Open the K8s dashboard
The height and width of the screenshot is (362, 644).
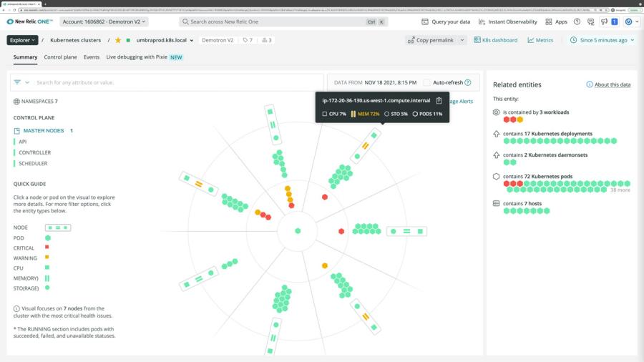click(495, 40)
